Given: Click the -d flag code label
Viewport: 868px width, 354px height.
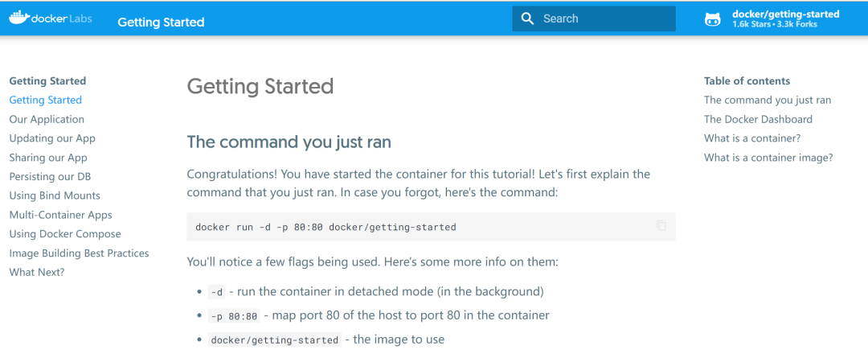Looking at the screenshot, I should [216, 292].
